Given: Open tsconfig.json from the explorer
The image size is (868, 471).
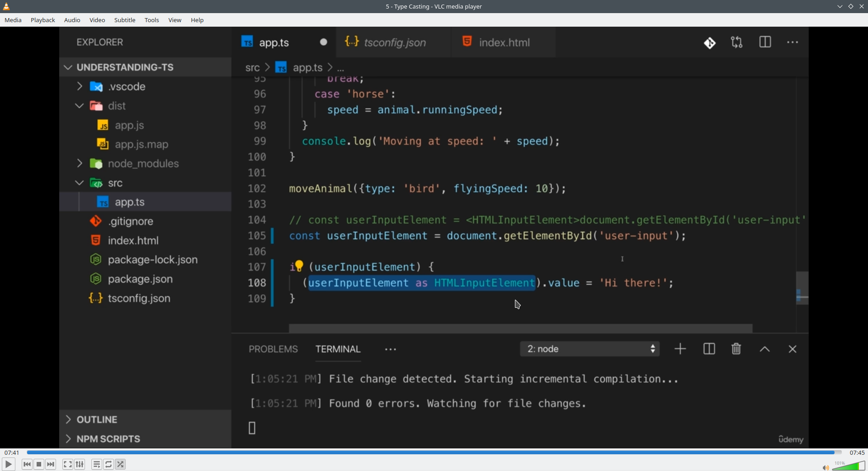Looking at the screenshot, I should click(x=146, y=298).
